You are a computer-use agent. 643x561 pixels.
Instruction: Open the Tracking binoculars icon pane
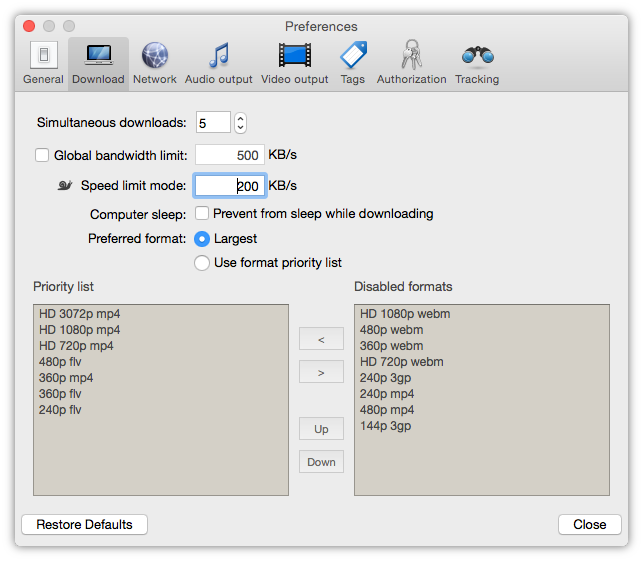477,55
